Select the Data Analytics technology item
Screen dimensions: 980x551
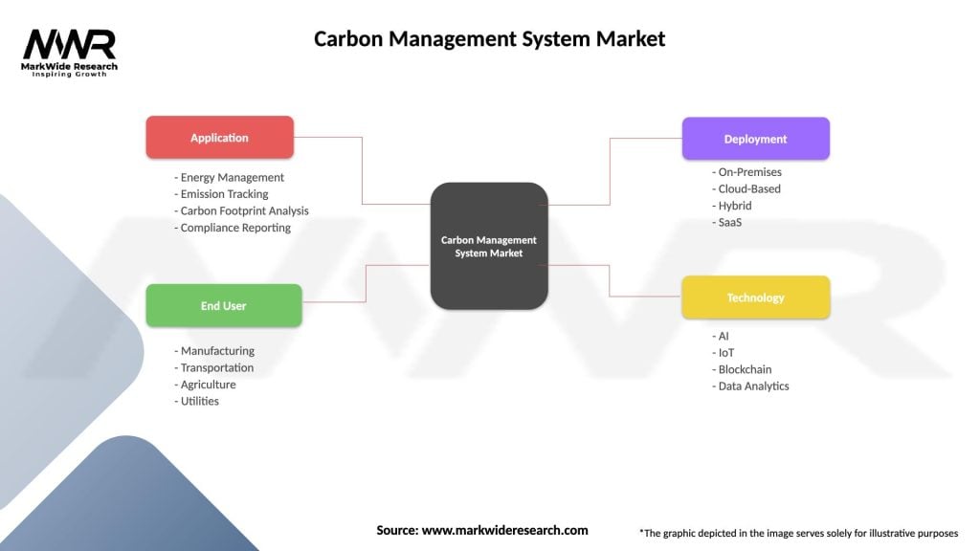pyautogui.click(x=752, y=386)
